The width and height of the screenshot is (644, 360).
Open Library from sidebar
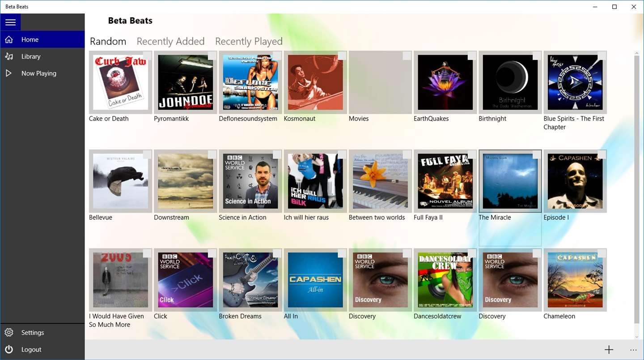point(42,56)
